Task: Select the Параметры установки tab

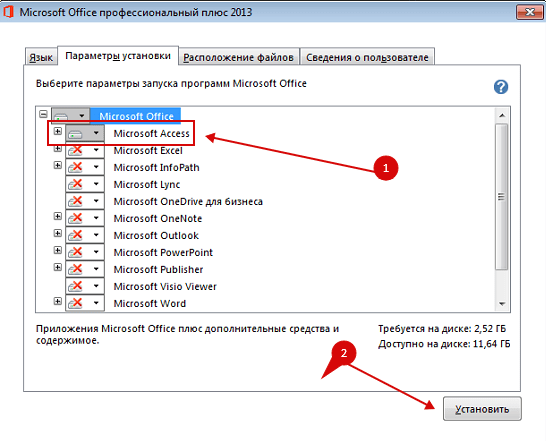Action: [118, 56]
